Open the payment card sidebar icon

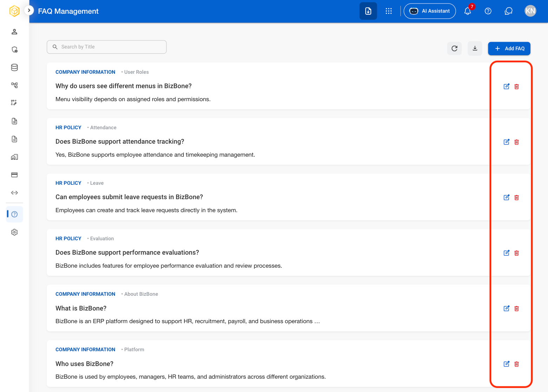(x=14, y=175)
